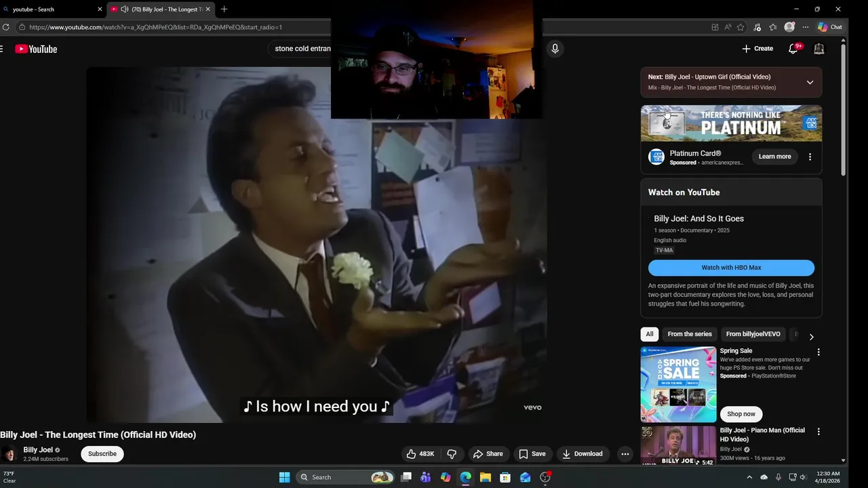This screenshot has width=868, height=488.
Task: Click the video player showing The Longest Time
Action: 316,245
